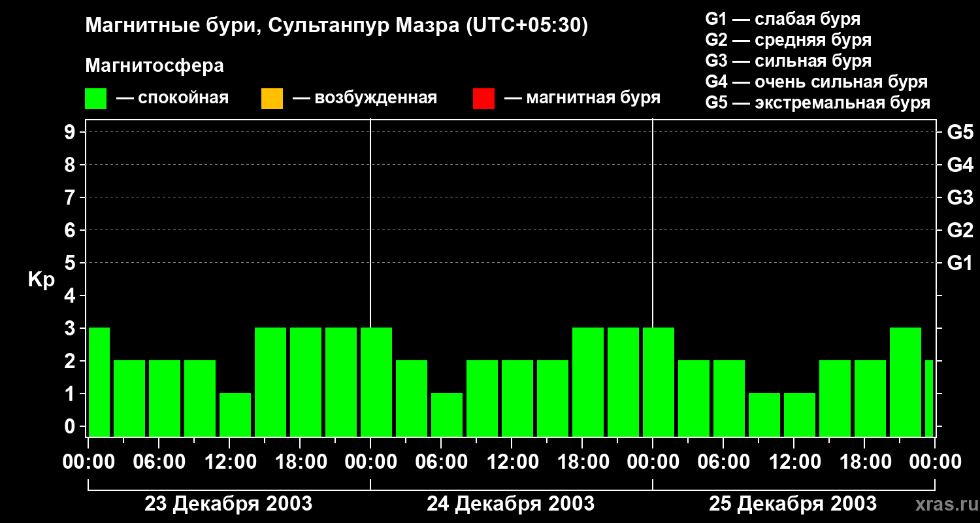The width and height of the screenshot is (980, 523).
Task: Click the standalone 'G5' right-axis label
Action: pos(960,132)
